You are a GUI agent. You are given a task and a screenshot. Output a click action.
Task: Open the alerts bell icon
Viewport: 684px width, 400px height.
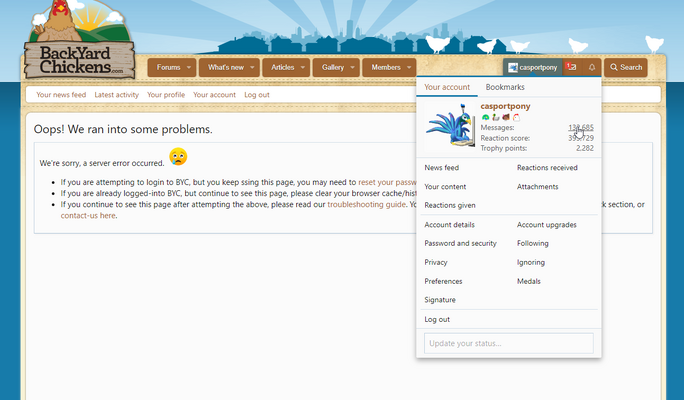point(592,67)
